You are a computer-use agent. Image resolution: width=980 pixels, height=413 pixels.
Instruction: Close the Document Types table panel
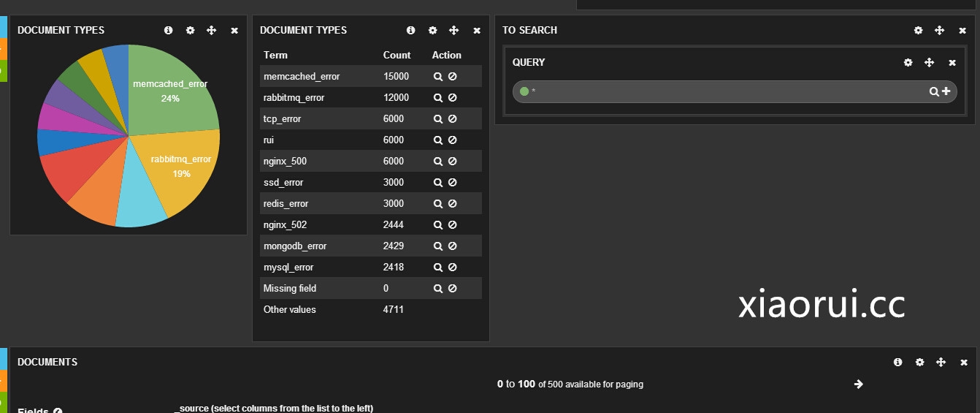(477, 31)
